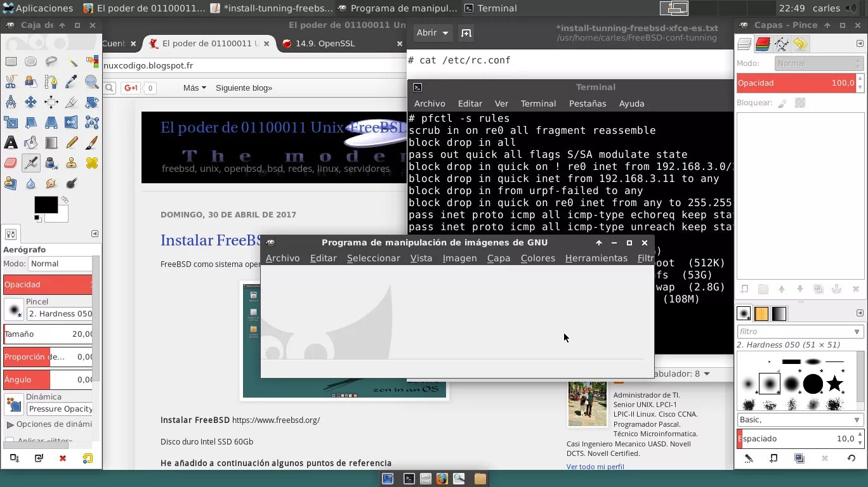The width and height of the screenshot is (868, 487).
Task: Open 'Tabulador: 8' dropdown in text editor
Action: (681, 373)
